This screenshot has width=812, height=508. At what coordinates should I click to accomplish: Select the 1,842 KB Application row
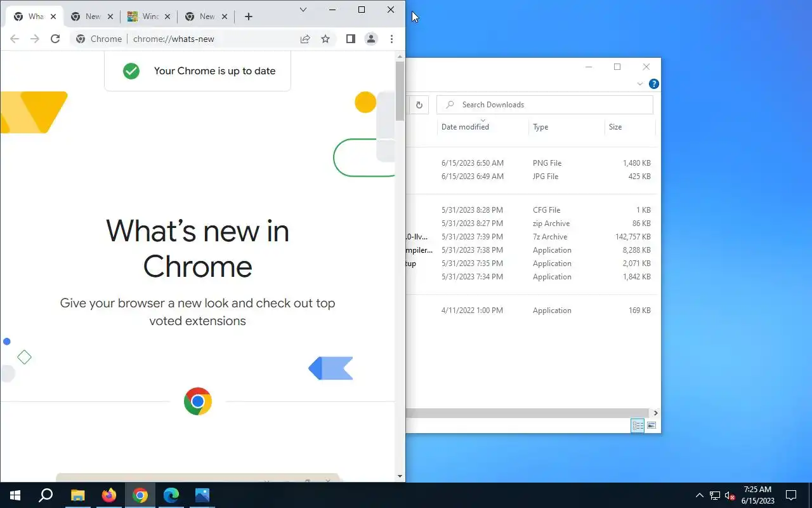point(530,277)
